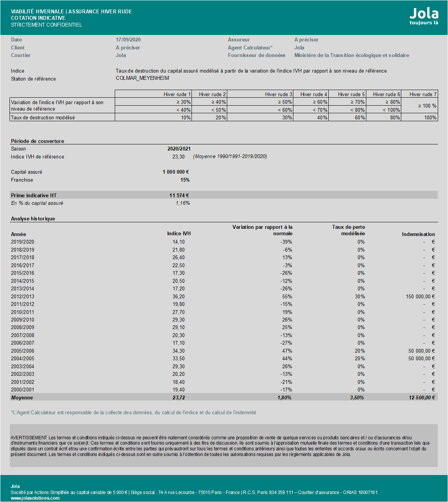Select the 'COTATION INDICATIVE' header title
The height and width of the screenshot is (502, 448).
point(38,18)
